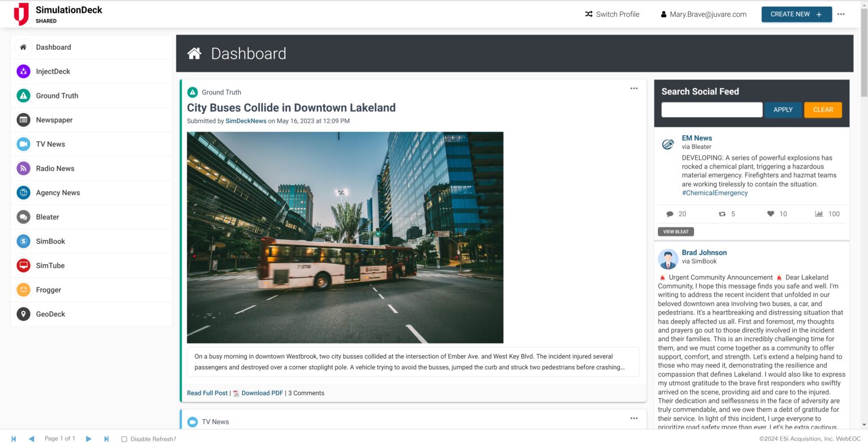Open the SimTube icon in sidebar
The height and width of the screenshot is (448, 868).
tap(23, 265)
